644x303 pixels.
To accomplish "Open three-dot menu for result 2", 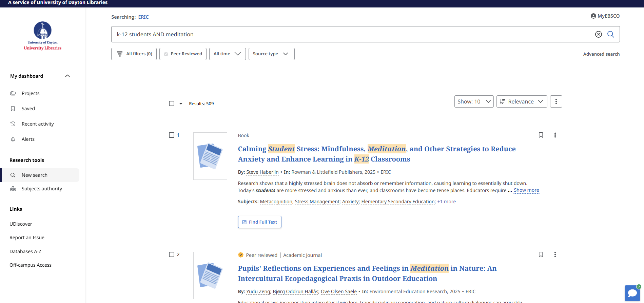I will coord(555,254).
